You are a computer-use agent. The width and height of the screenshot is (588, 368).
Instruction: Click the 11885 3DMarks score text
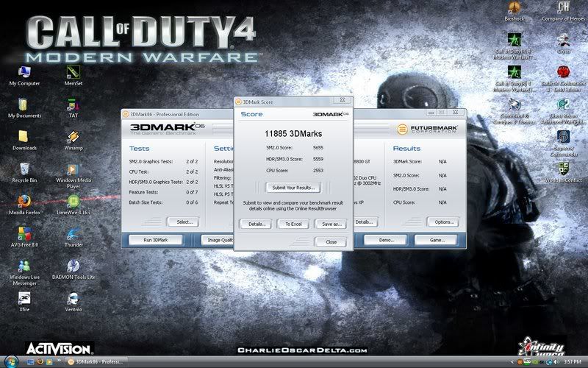(293, 134)
